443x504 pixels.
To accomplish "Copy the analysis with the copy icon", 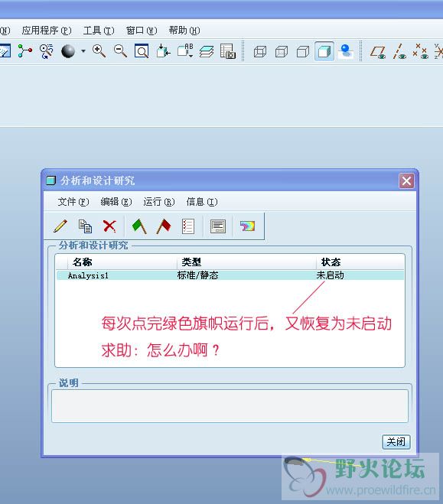I will [85, 226].
